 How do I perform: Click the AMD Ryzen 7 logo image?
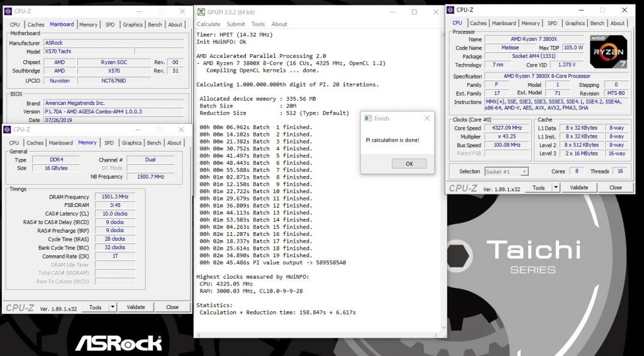[608, 52]
